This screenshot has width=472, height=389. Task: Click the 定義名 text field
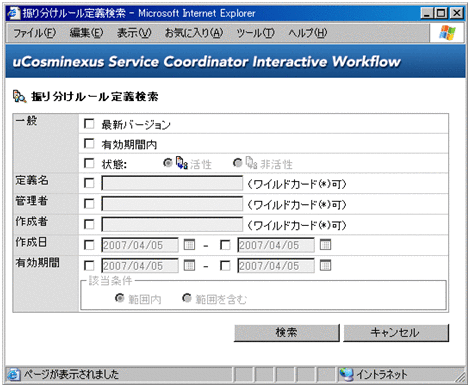172,183
